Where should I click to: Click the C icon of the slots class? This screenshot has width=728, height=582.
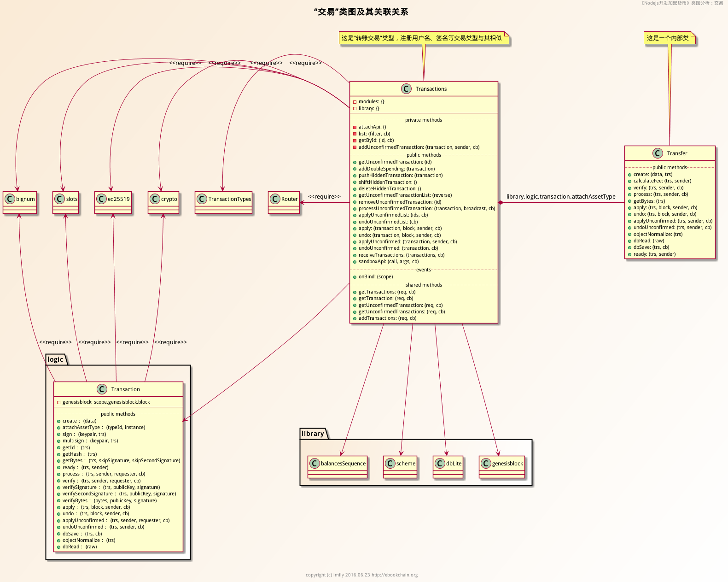click(59, 199)
